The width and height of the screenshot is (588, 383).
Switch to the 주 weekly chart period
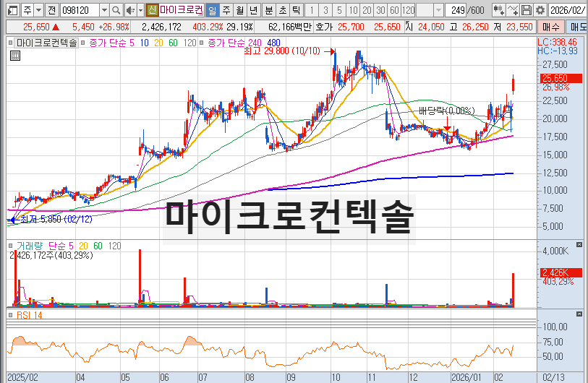(226, 10)
